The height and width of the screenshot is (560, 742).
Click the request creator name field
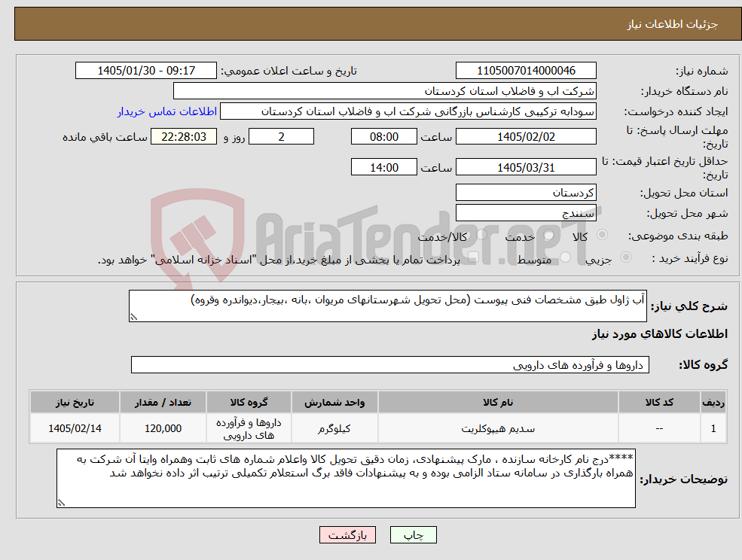tap(408, 111)
